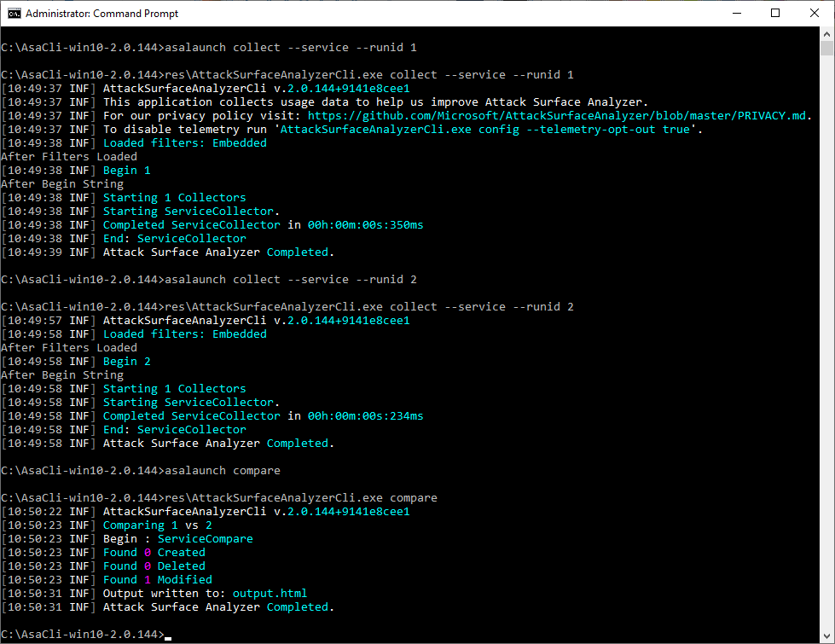Click the 'Administrator: Command Prompt' title text

[101, 14]
